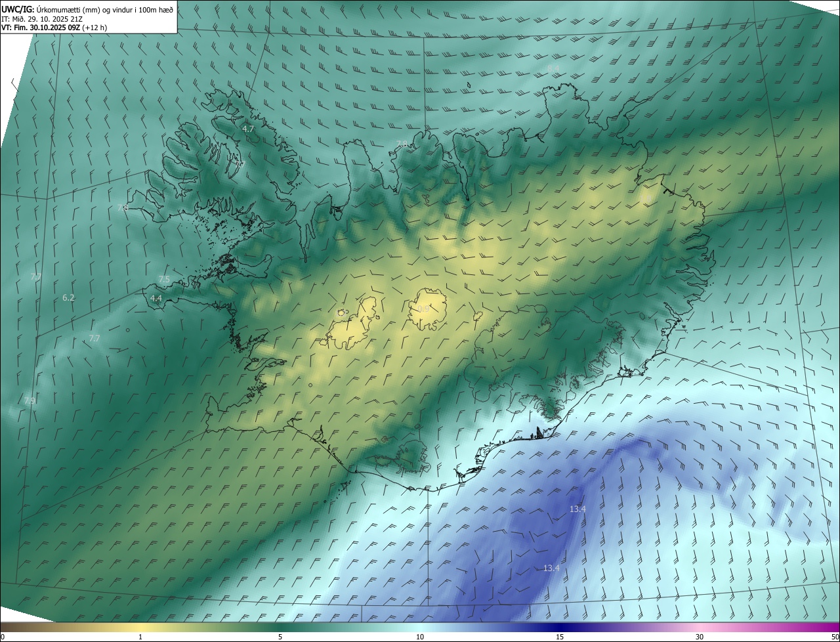Click the 1.8 value label on the map
Image resolution: width=840 pixels, height=642 pixels.
[646, 198]
